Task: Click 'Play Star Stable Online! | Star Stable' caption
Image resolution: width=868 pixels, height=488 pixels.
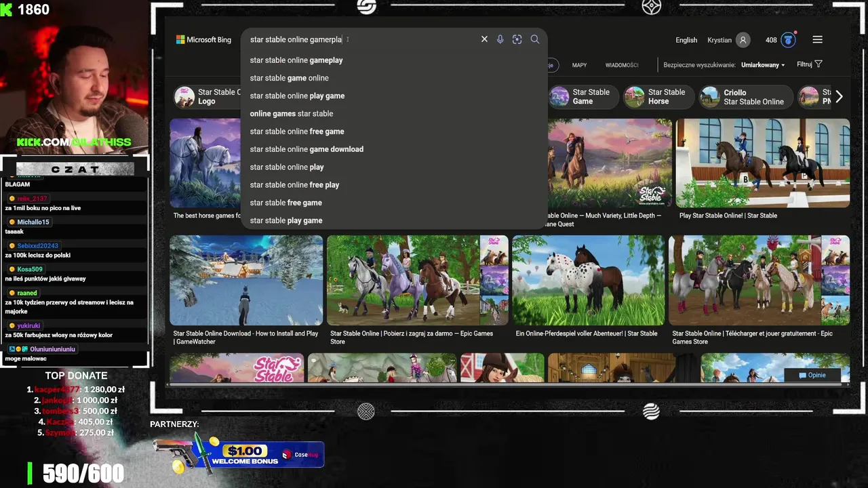Action: [x=728, y=216]
